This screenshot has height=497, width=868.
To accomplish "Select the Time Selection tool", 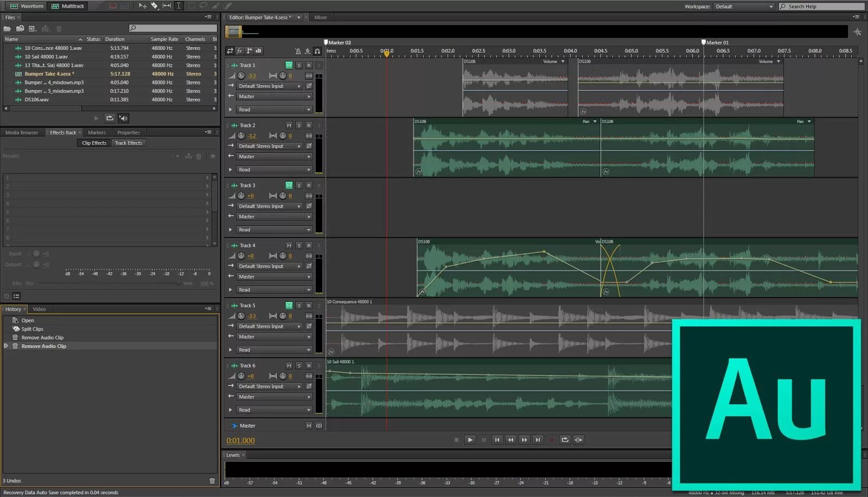I will (178, 6).
